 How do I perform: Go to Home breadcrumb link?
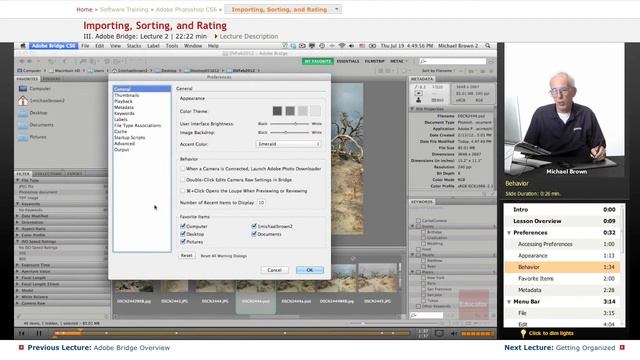(84, 9)
